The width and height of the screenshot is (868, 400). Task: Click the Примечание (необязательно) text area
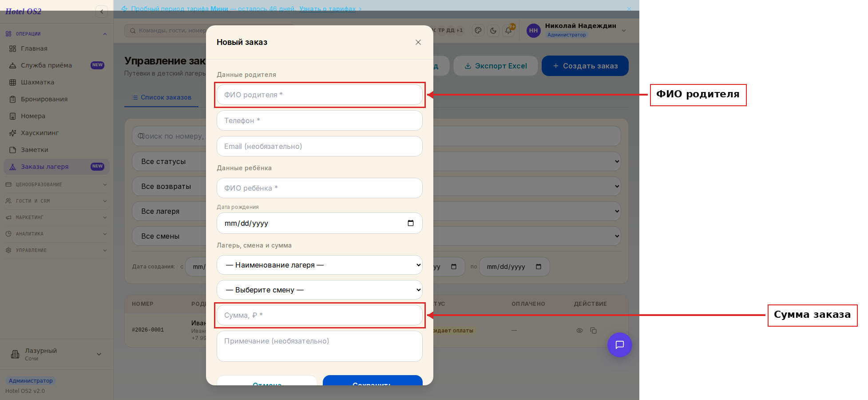[319, 346]
